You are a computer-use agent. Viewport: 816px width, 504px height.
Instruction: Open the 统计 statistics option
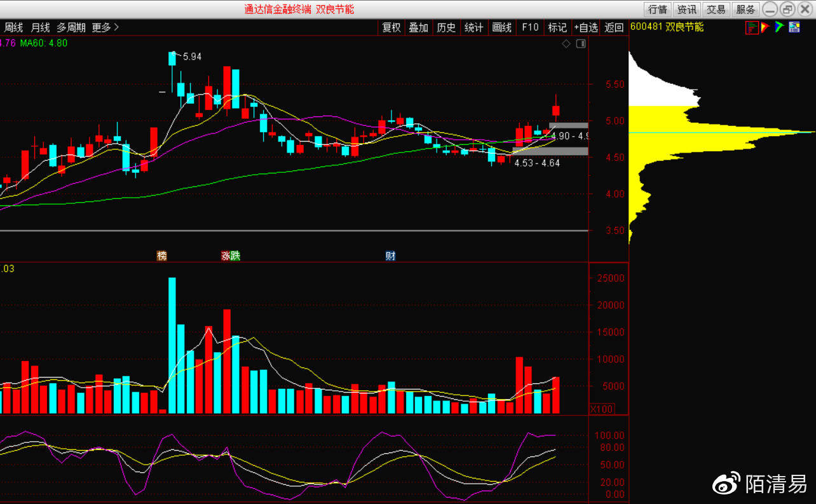pyautogui.click(x=473, y=27)
